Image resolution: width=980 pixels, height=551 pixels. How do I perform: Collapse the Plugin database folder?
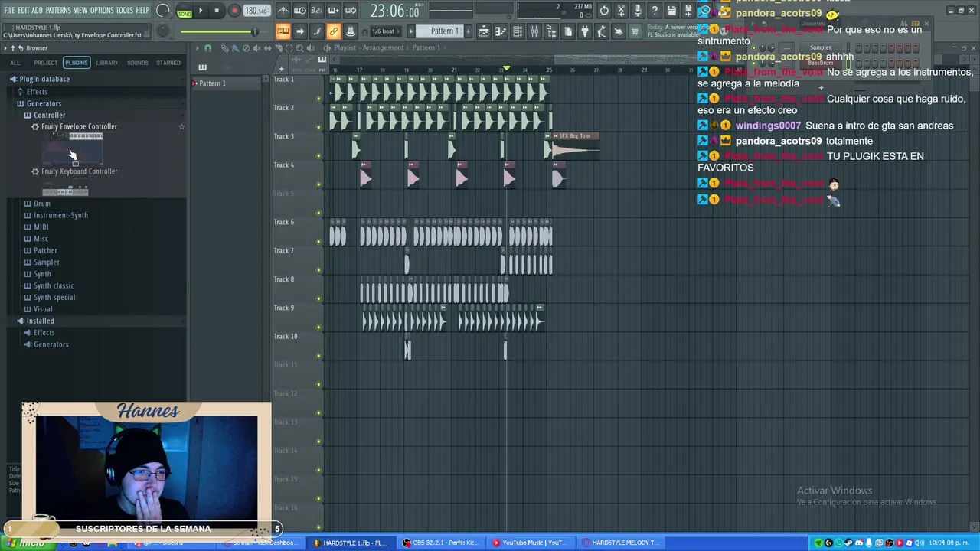[44, 79]
